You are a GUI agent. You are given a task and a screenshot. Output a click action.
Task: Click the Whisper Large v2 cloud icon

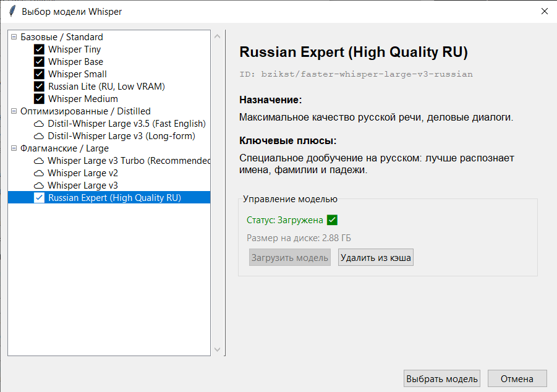click(39, 173)
